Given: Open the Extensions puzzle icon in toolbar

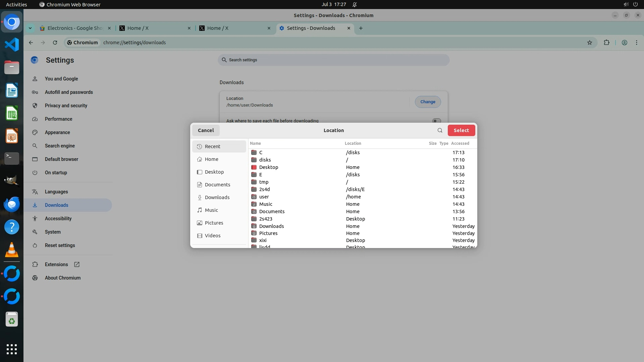Looking at the screenshot, I should click(x=606, y=43).
